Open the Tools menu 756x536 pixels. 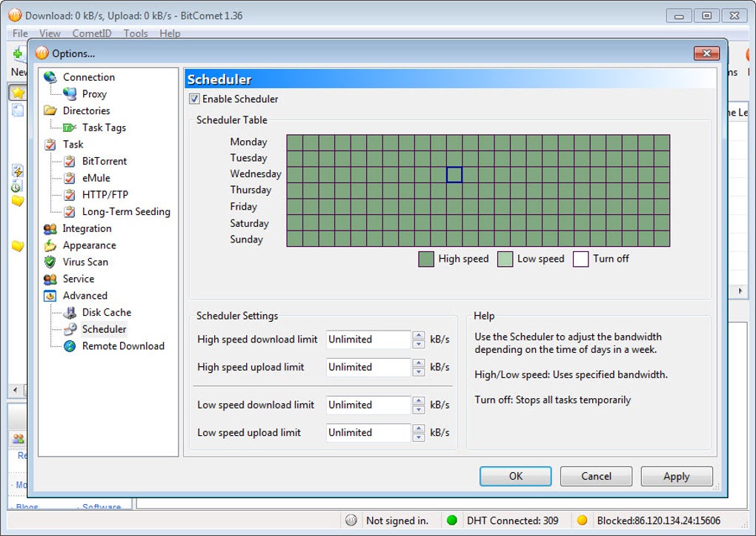pos(136,33)
